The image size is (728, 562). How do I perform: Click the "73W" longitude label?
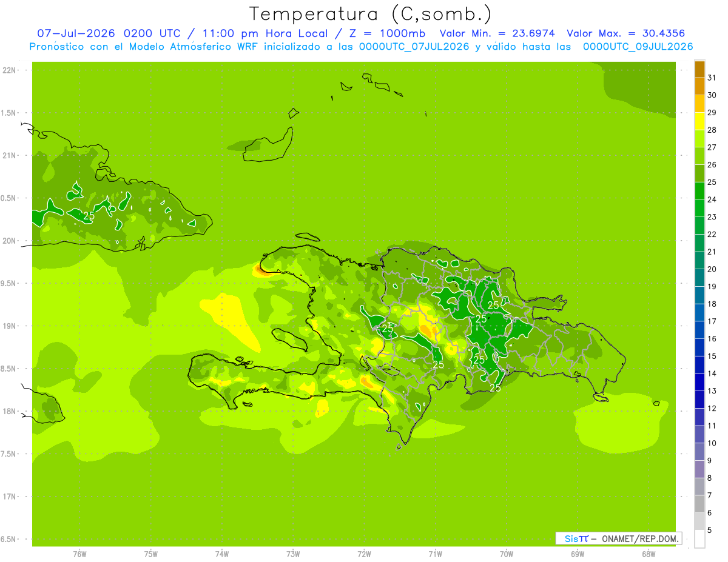point(293,554)
